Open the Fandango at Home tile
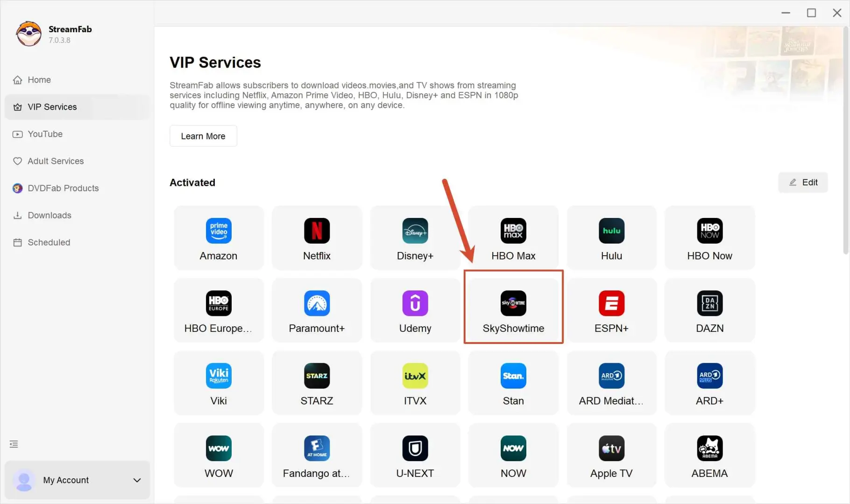Screen dimensions: 850x504 tap(317, 455)
